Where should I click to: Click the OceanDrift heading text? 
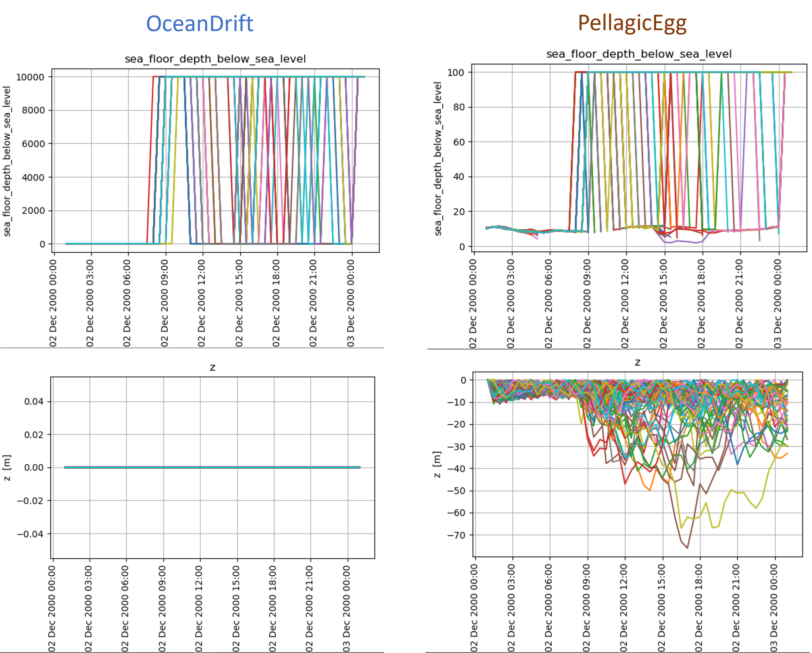pos(200,23)
